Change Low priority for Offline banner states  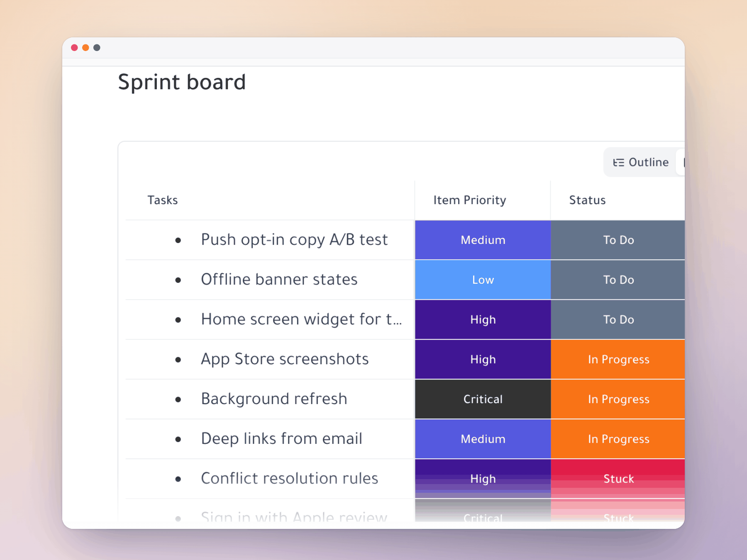[x=483, y=280]
